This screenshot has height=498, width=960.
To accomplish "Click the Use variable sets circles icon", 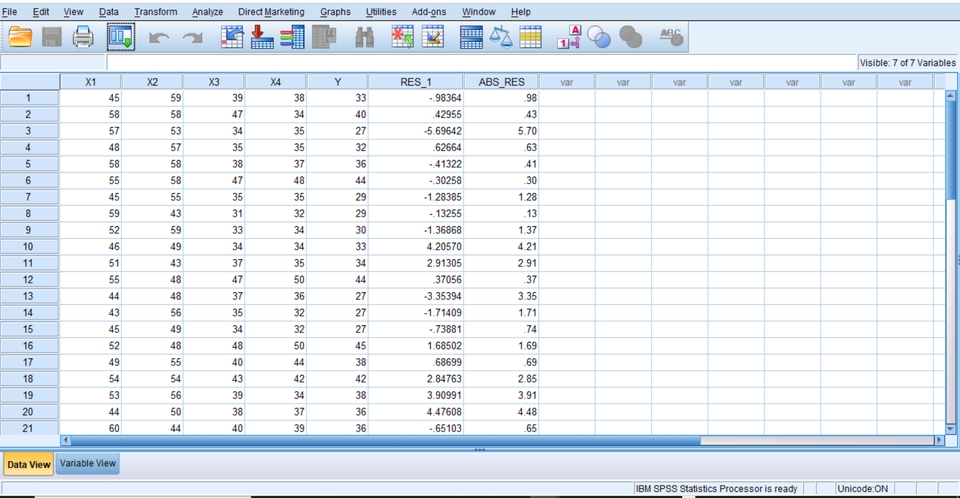I will pos(599,37).
